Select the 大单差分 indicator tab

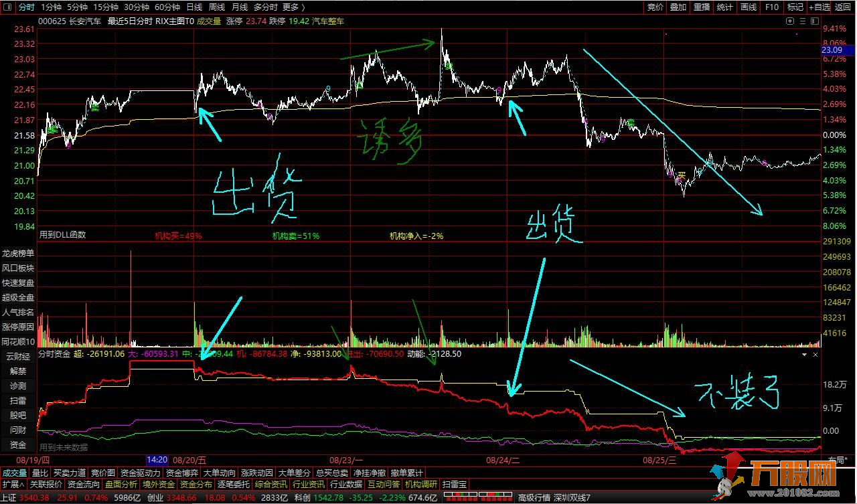(x=295, y=473)
